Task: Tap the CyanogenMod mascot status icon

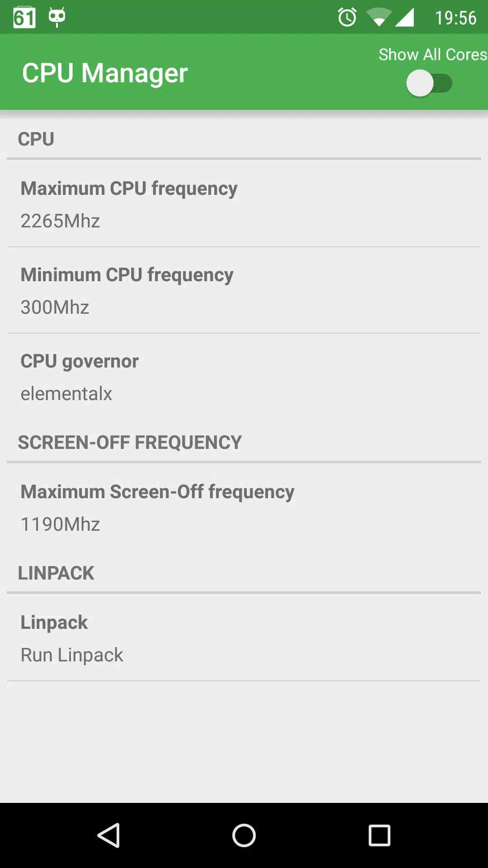Action: (57, 17)
